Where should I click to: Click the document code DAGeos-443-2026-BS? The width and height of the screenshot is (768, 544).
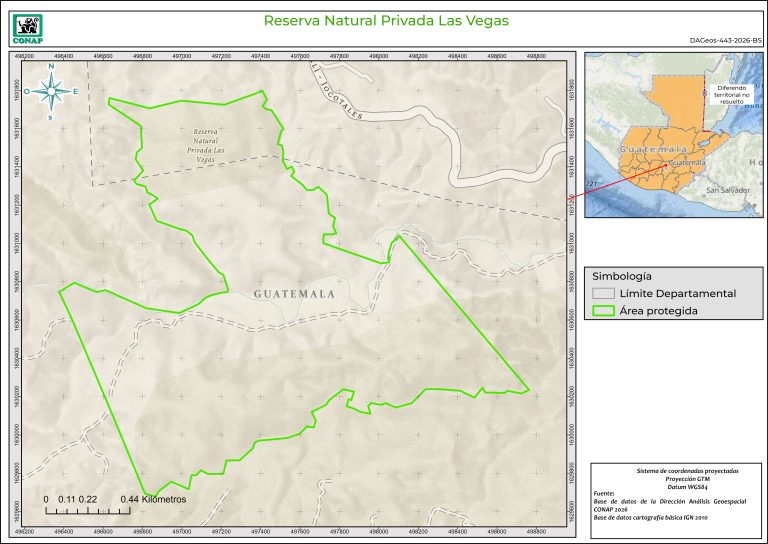(725, 40)
